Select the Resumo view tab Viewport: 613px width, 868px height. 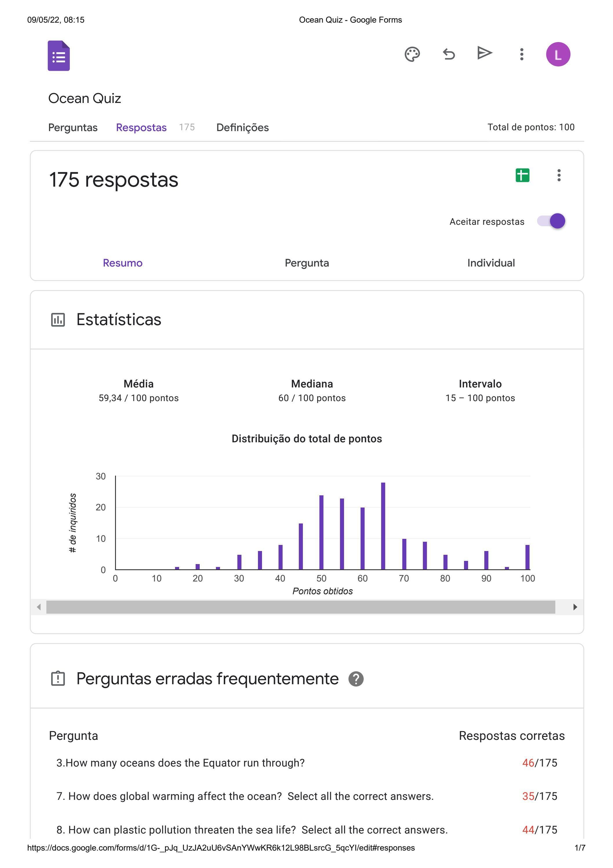[x=122, y=263]
